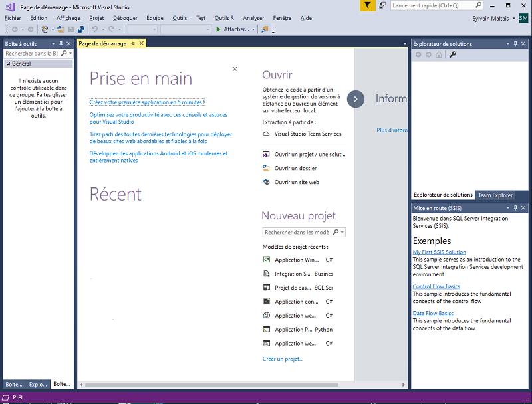Click the send feedback icon

click(382, 5)
